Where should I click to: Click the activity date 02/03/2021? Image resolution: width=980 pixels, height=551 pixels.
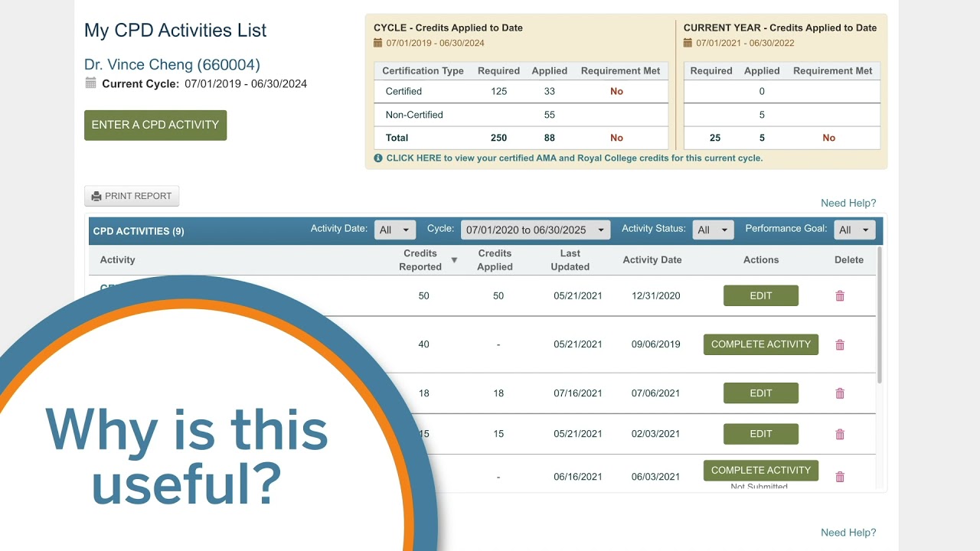(x=655, y=434)
